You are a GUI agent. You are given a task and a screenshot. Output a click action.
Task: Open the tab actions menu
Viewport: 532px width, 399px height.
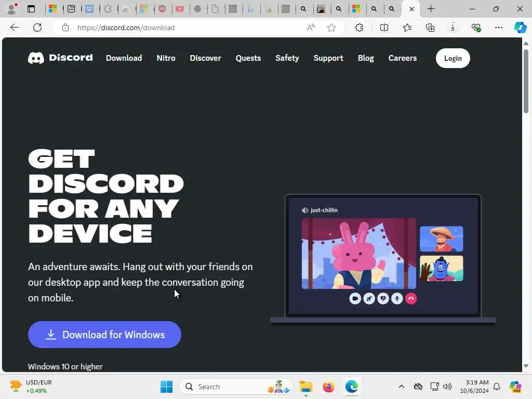31,9
